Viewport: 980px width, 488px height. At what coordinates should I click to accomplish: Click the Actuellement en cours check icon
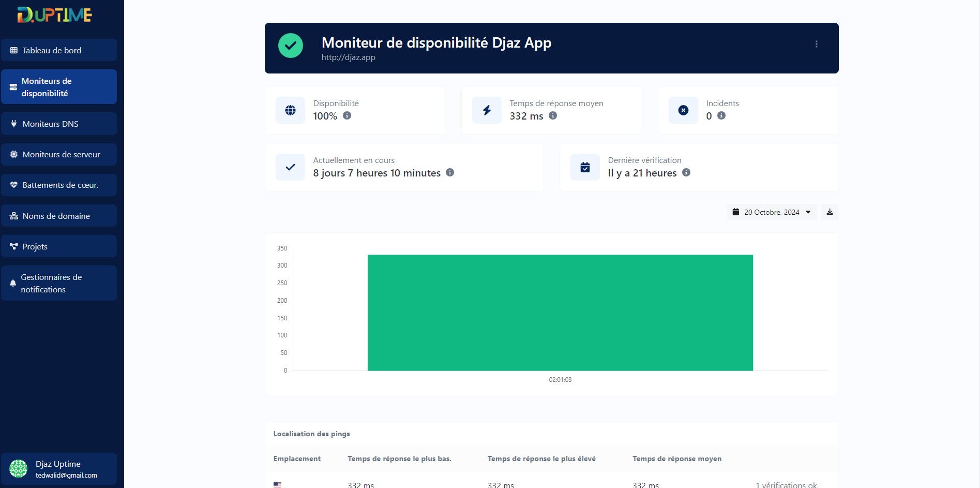click(290, 167)
